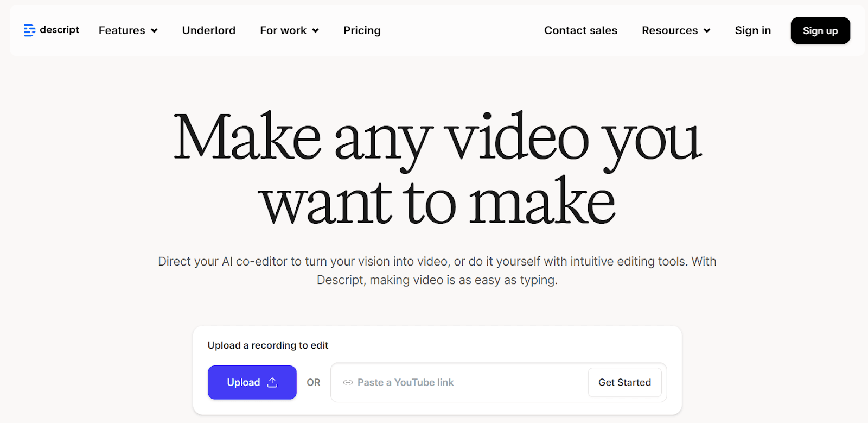Open the For work menu label
Image resolution: width=868 pixels, height=423 pixels.
coord(283,30)
